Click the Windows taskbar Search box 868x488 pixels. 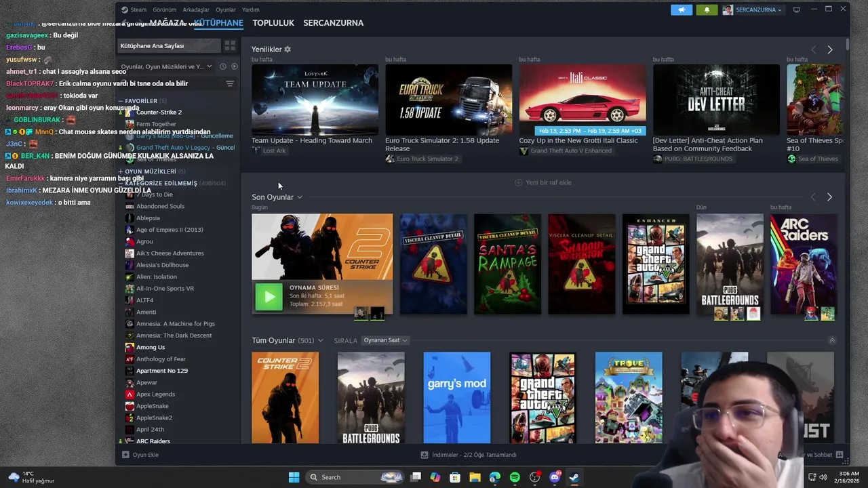[x=353, y=477]
